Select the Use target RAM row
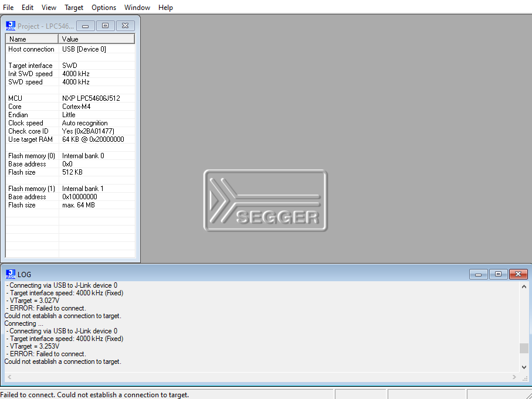The height and width of the screenshot is (399, 532). pos(70,139)
